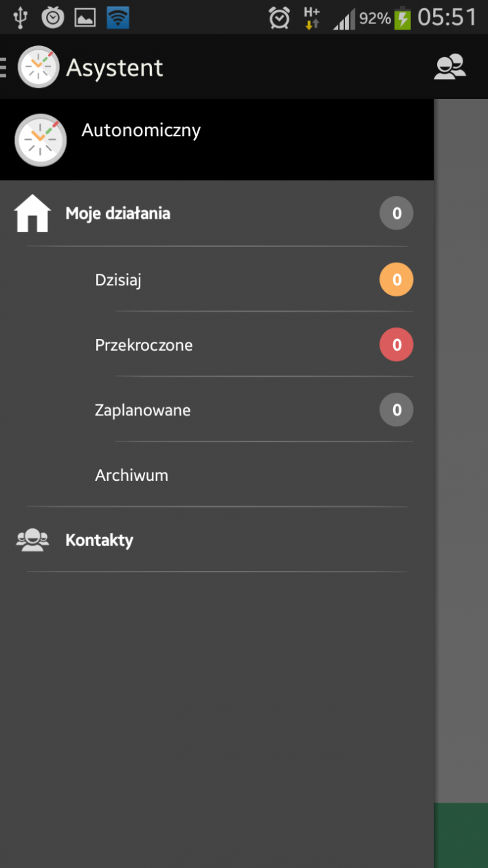Tap the Wi-Fi notification icon in status bar

click(118, 17)
